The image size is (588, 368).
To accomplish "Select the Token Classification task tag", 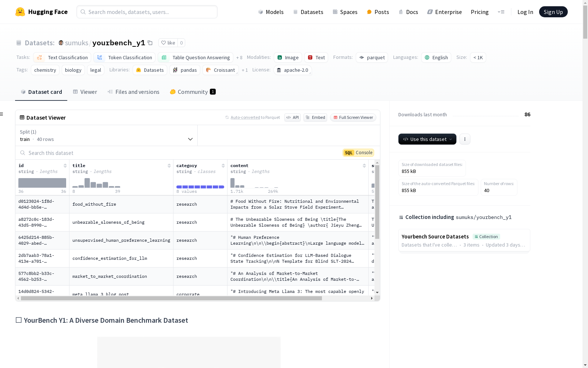I will pyautogui.click(x=125, y=57).
